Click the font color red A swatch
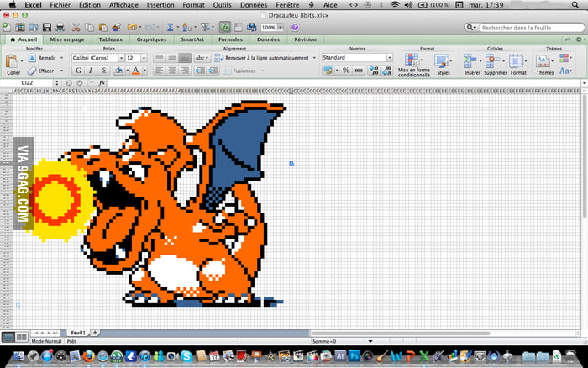588x368 pixels. coord(134,71)
